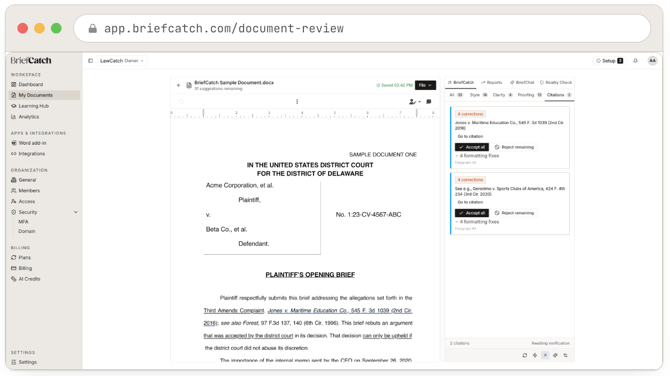The height and width of the screenshot is (376, 670).
Task: Expand 4 formatting fixes under the Geronimo citation
Action: (x=477, y=222)
